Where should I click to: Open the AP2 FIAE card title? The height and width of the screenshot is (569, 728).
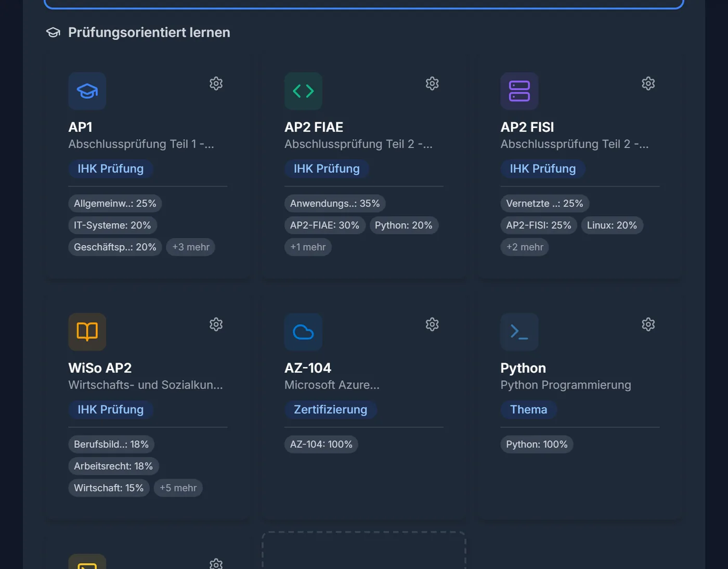[x=314, y=127]
